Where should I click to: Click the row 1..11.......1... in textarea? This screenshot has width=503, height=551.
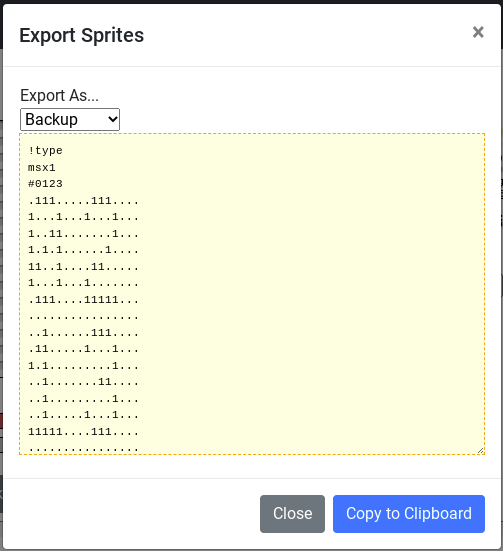(x=83, y=234)
